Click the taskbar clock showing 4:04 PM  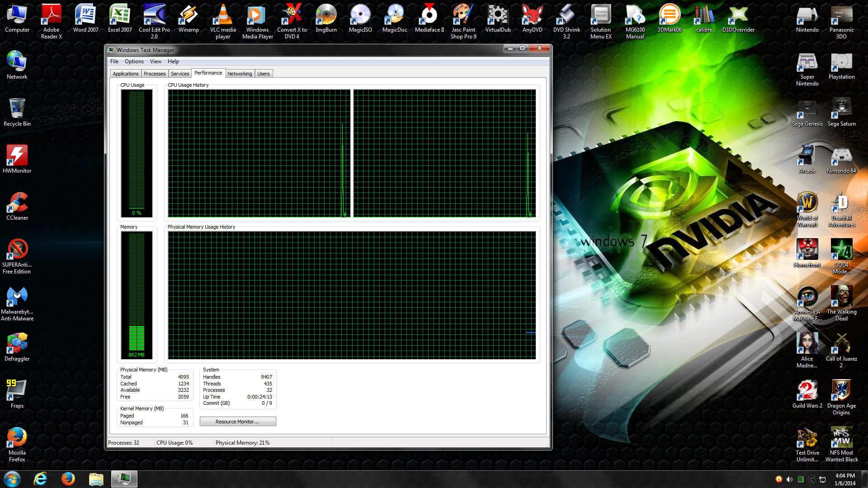pos(845,479)
